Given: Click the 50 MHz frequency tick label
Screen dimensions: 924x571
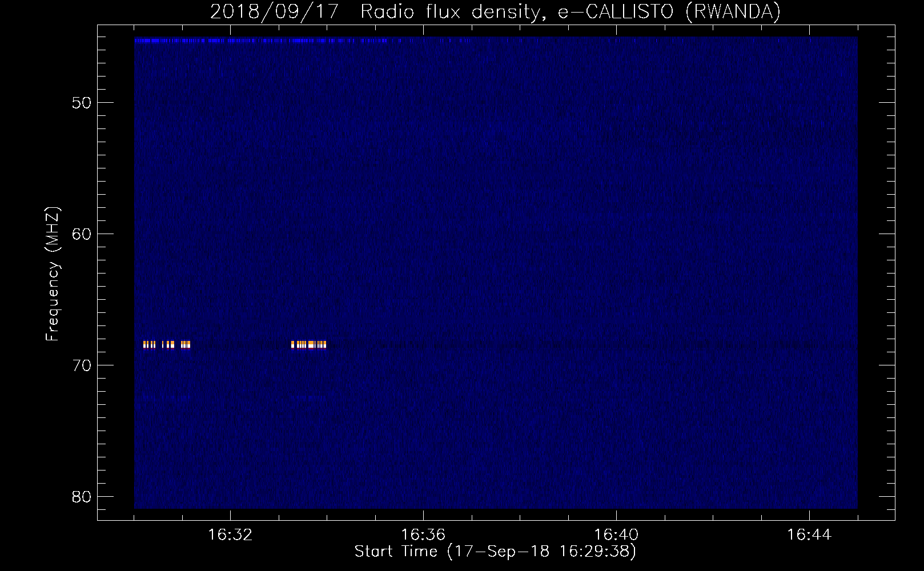Looking at the screenshot, I should pos(82,103).
